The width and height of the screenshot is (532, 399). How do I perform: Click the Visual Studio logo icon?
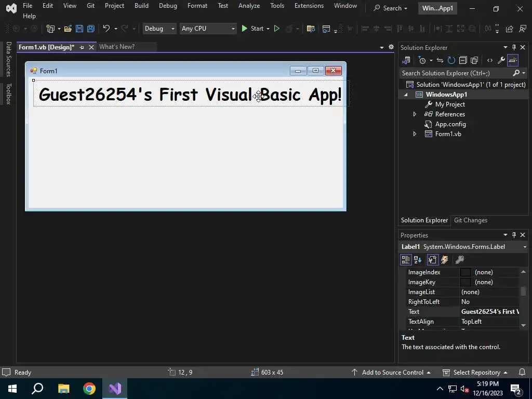point(11,8)
